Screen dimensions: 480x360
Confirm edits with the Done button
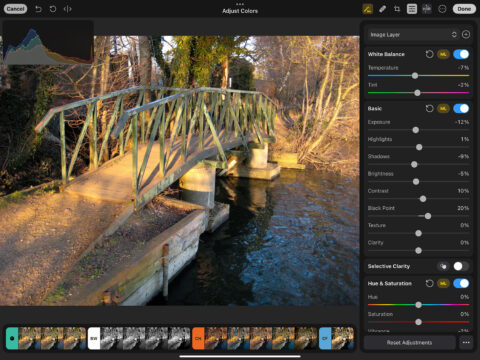(x=464, y=9)
